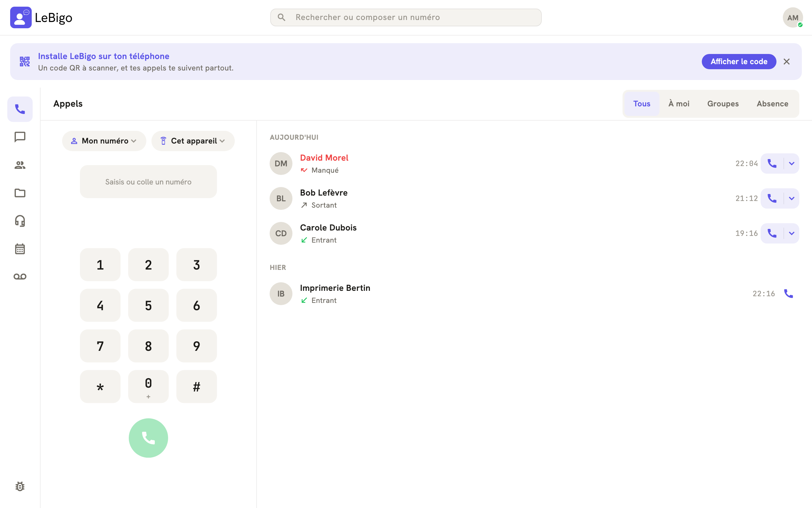
Task: Click the bug report icon at sidebar bottom
Action: [x=20, y=486]
